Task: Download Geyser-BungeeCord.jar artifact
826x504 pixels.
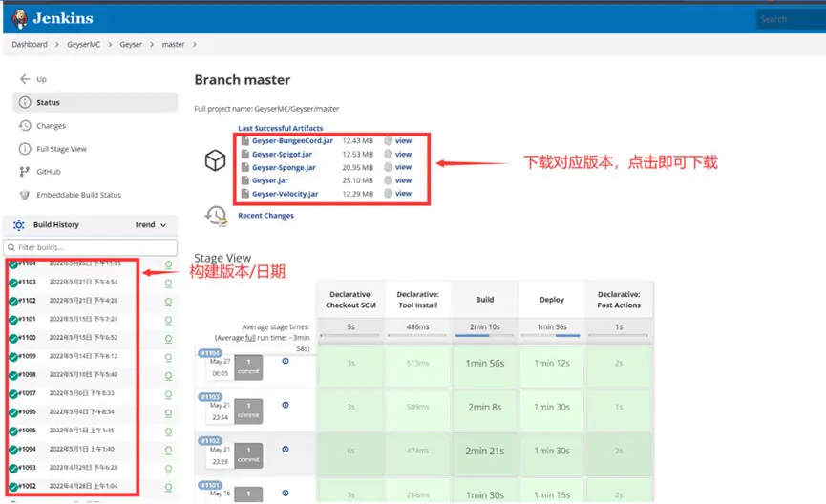Action: tap(292, 140)
